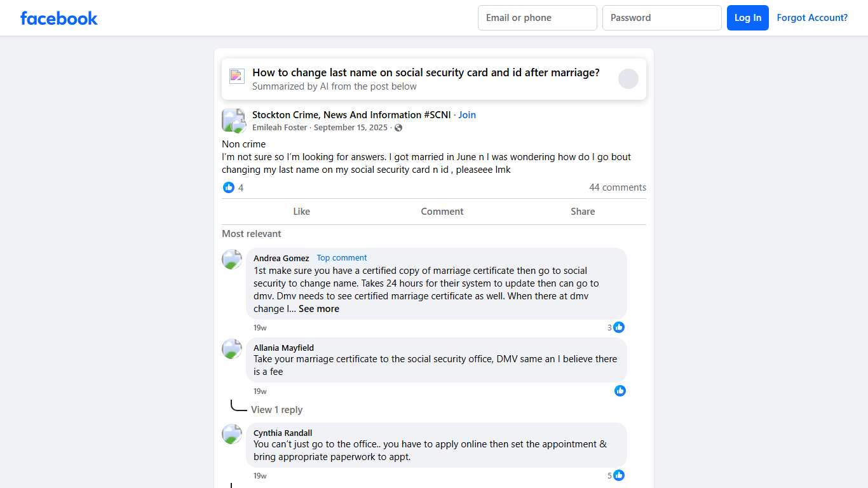Open the Forgot Account link
Screen dimensions: 868x488
[x=812, y=17]
